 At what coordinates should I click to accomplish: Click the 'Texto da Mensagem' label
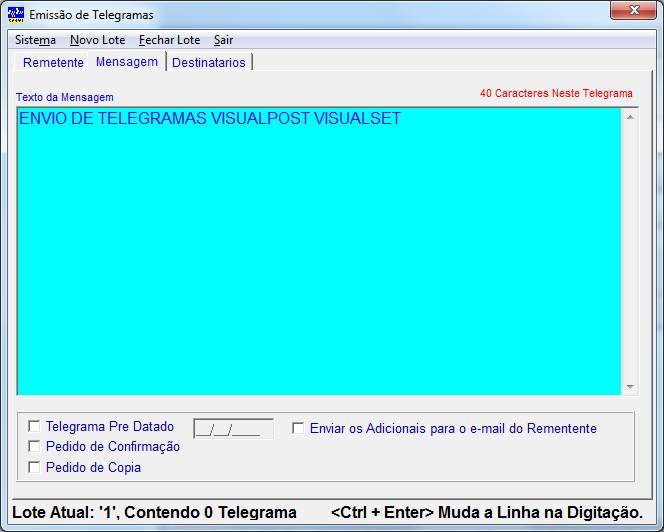[x=65, y=97]
